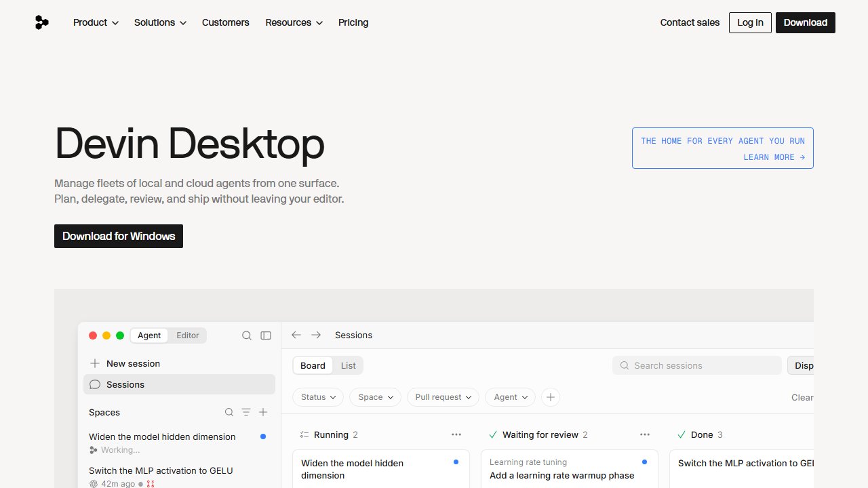Open the Running column more options
The image size is (868, 488).
(x=456, y=434)
